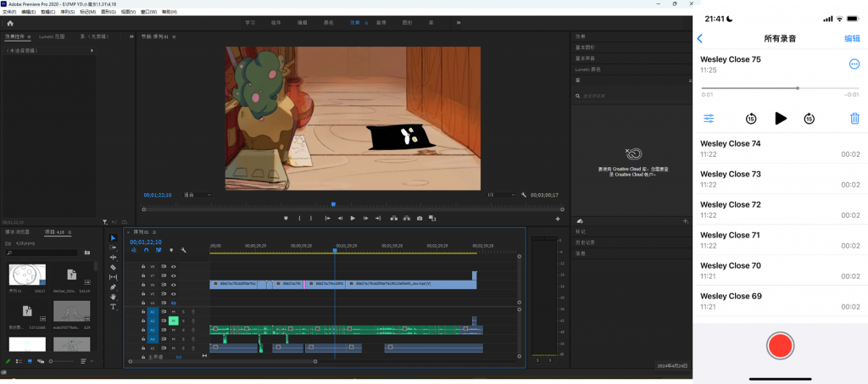This screenshot has height=384, width=868.
Task: Open the program monitor panel menu
Action: pyautogui.click(x=175, y=36)
